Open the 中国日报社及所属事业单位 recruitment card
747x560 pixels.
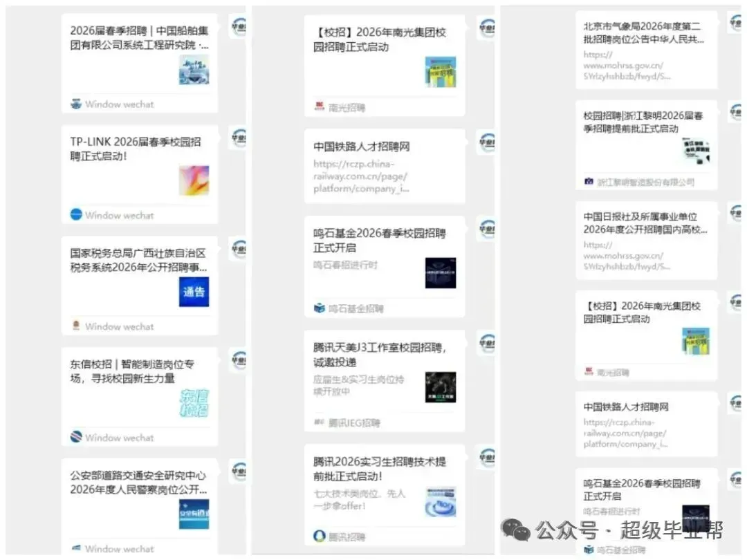pyautogui.click(x=647, y=241)
